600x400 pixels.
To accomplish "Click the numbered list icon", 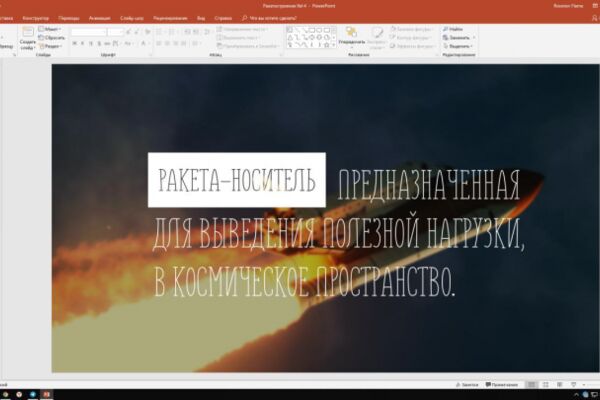I will (x=172, y=32).
